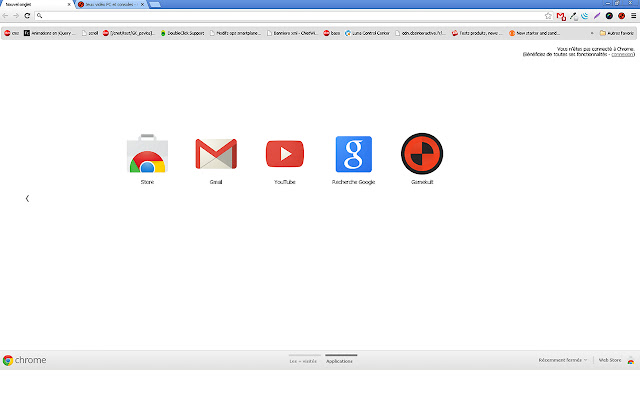
Task: Bookmark this page with the star icon
Action: tap(548, 16)
